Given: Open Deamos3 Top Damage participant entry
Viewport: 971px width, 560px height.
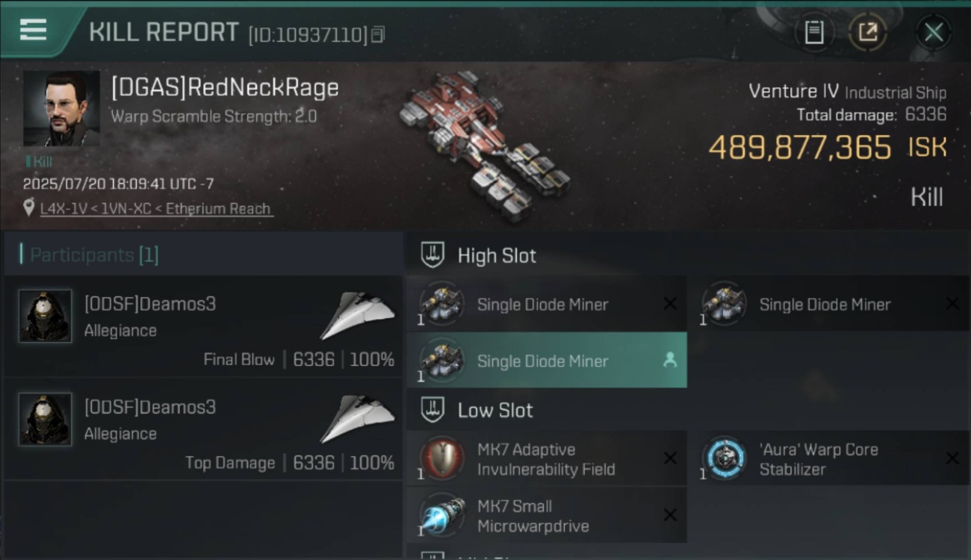Looking at the screenshot, I should (x=203, y=429).
